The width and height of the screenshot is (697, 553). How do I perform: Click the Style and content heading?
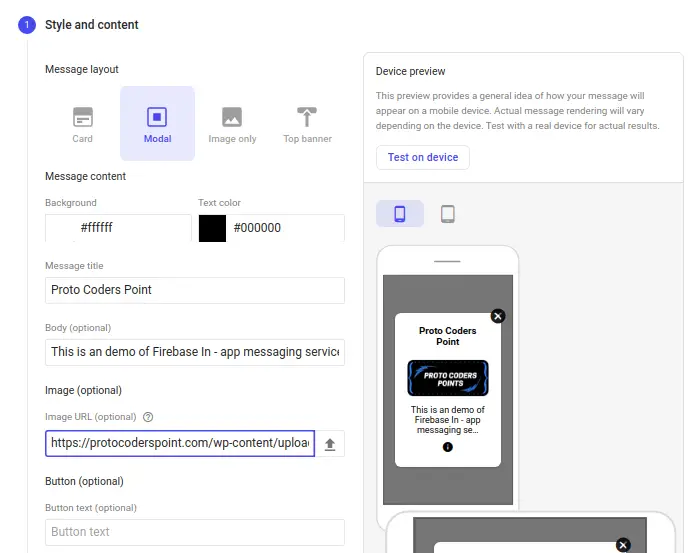(x=92, y=25)
